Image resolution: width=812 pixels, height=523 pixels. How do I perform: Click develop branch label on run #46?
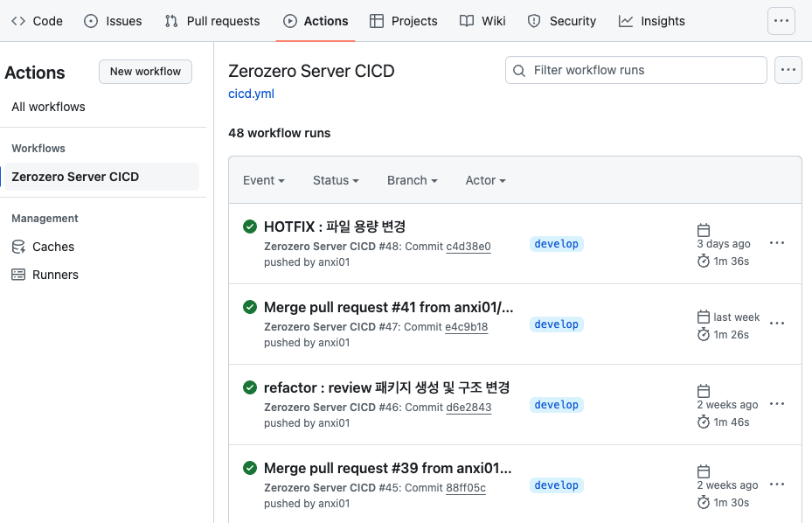(x=556, y=405)
